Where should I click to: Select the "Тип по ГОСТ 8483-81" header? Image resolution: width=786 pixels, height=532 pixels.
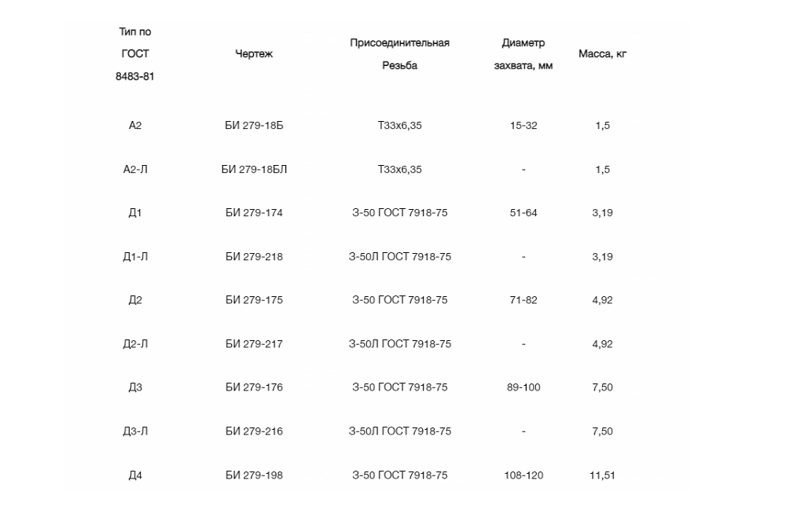(x=135, y=54)
